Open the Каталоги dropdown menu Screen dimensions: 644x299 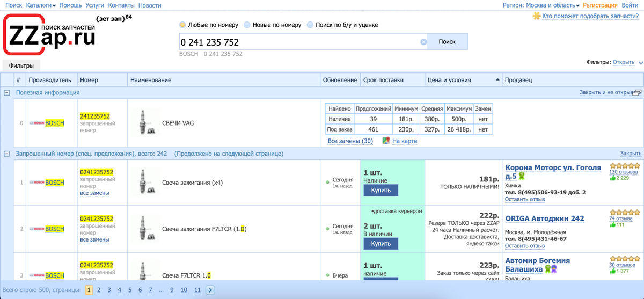(41, 5)
